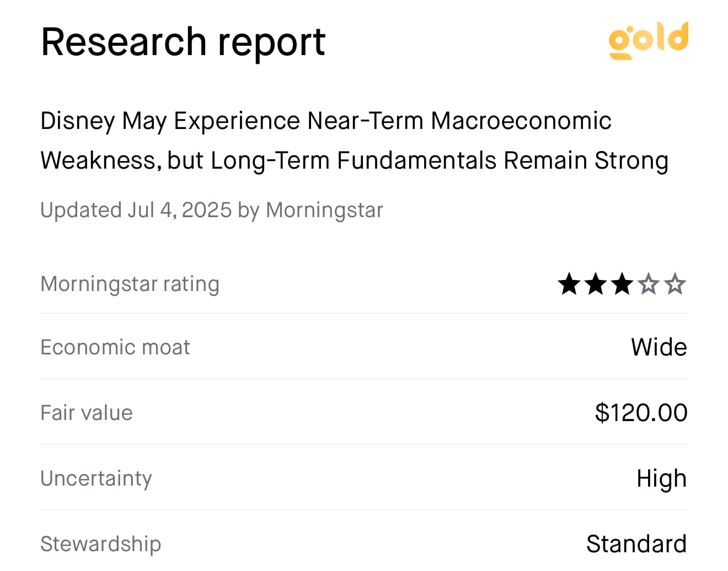Click the third filled rating star
Image resolution: width=728 pixels, height=571 pixels.
tap(622, 284)
